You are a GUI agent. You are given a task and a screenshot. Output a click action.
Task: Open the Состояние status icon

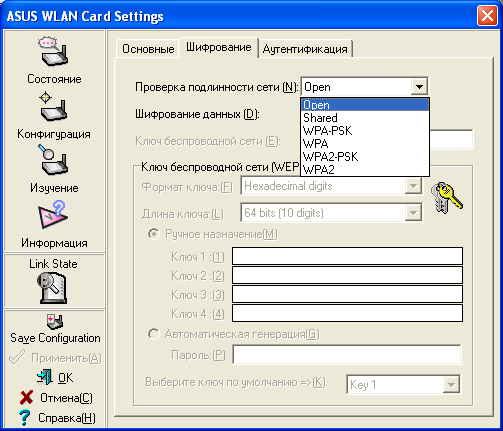click(x=53, y=51)
